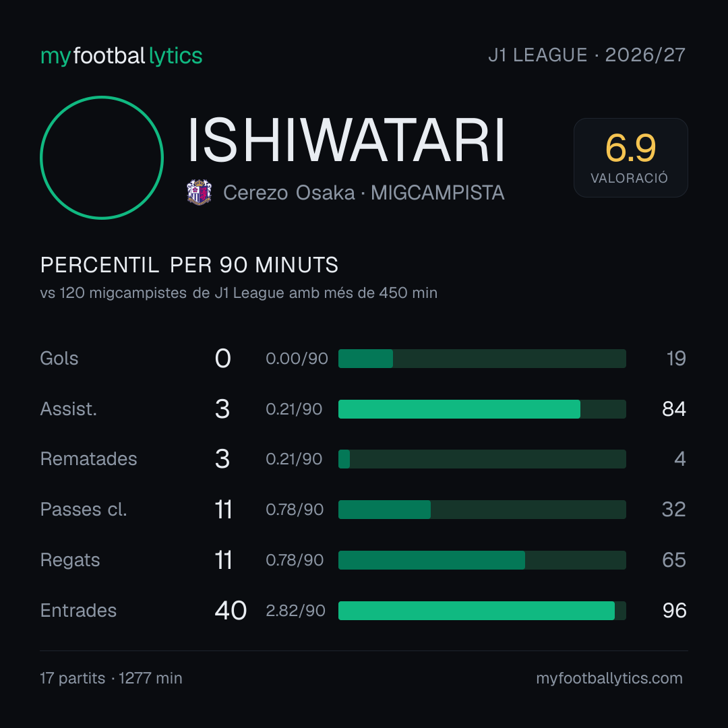Click the Regats percentile bar
Image resolution: width=728 pixels, height=728 pixels.
click(x=482, y=560)
